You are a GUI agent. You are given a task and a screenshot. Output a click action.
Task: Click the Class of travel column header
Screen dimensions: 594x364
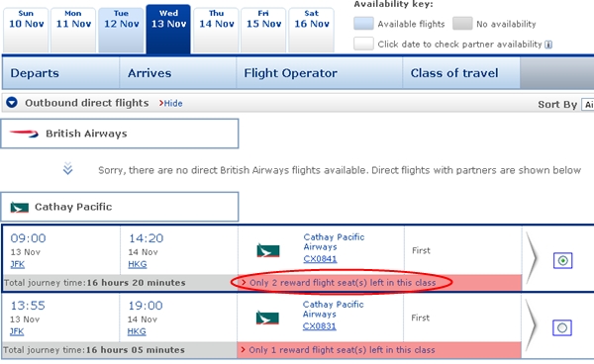click(454, 73)
